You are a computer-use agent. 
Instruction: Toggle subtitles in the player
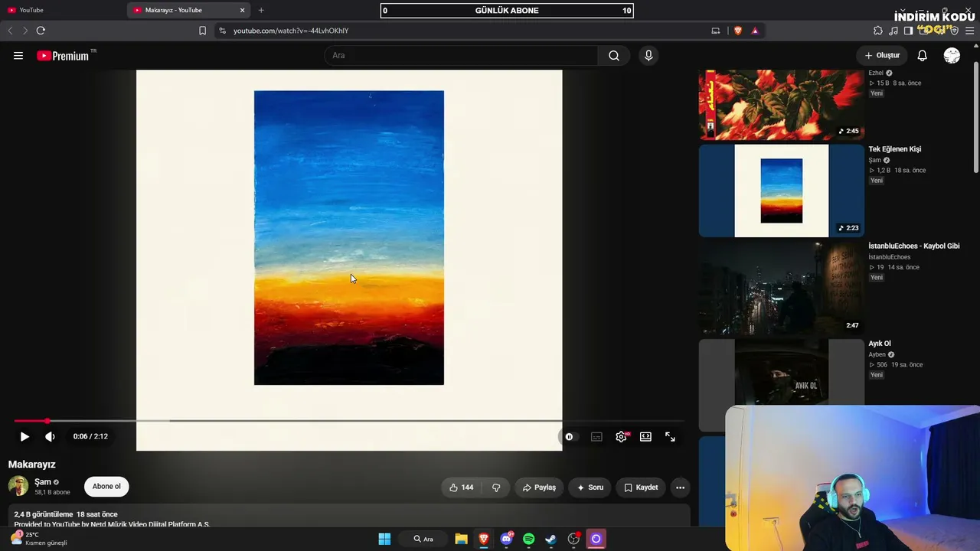click(x=596, y=437)
